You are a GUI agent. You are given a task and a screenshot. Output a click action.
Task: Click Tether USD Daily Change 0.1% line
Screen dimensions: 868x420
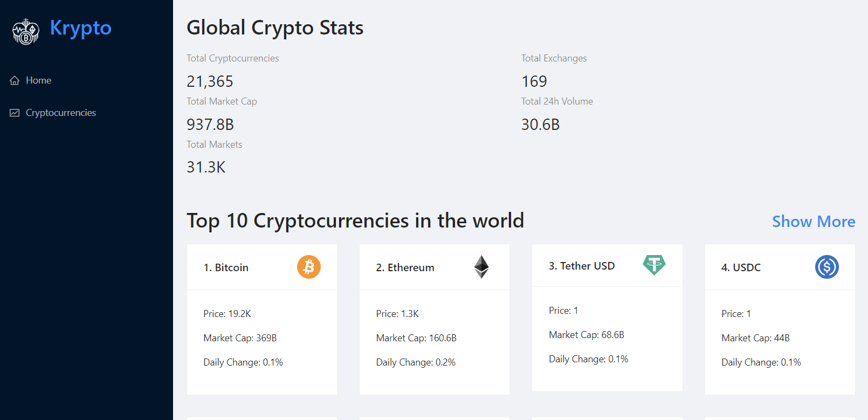[x=588, y=359]
